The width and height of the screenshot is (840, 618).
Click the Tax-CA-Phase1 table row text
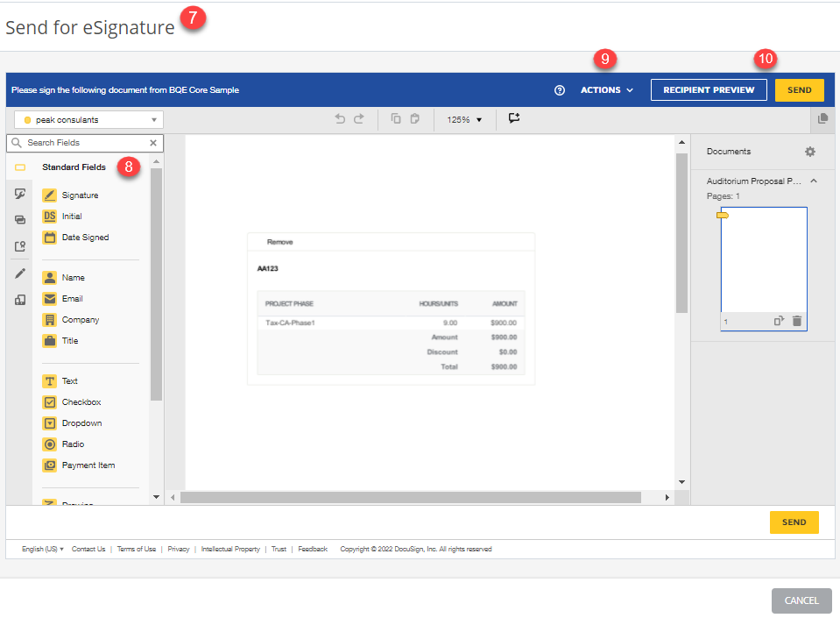(290, 323)
